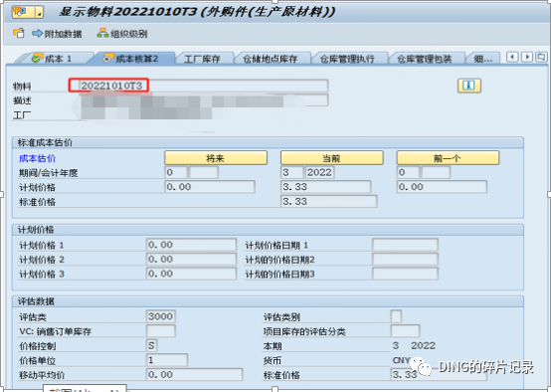The width and height of the screenshot is (551, 392).
Task: Open 附加数据 additional data
Action: point(57,34)
